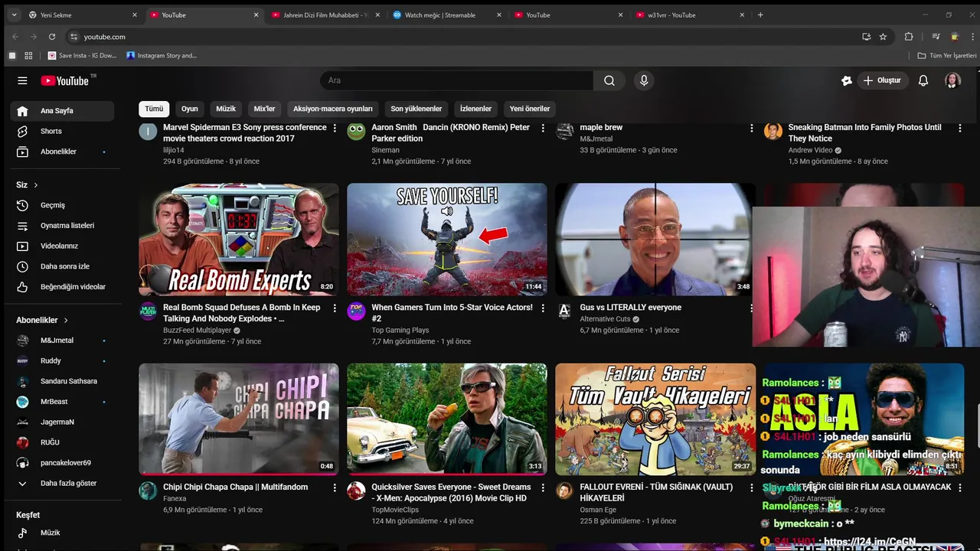Select the Mix'ler filter chip
Image resolution: width=980 pixels, height=551 pixels.
tap(264, 109)
